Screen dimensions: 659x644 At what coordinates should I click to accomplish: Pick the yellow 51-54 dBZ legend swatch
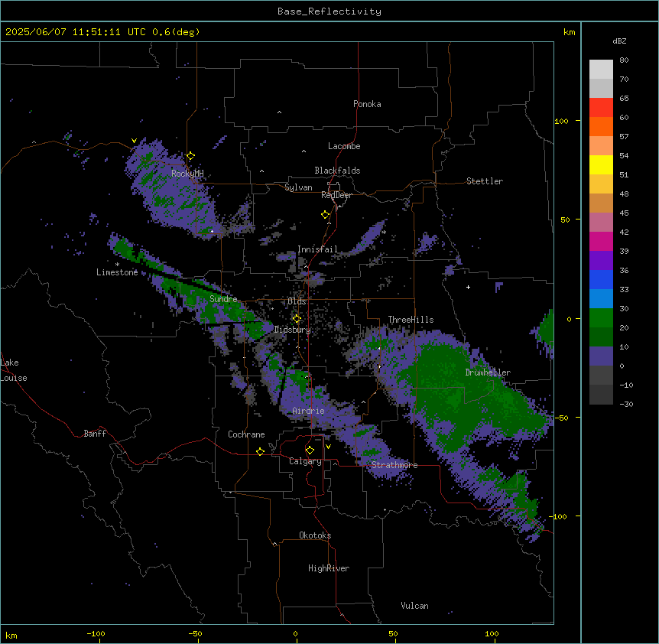click(x=601, y=164)
